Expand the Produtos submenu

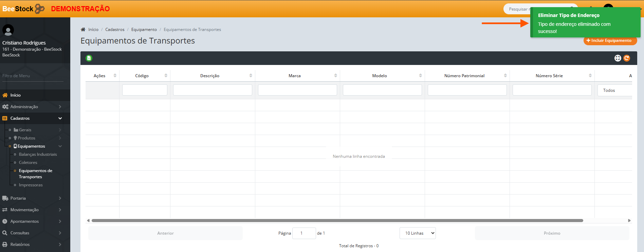pos(26,138)
